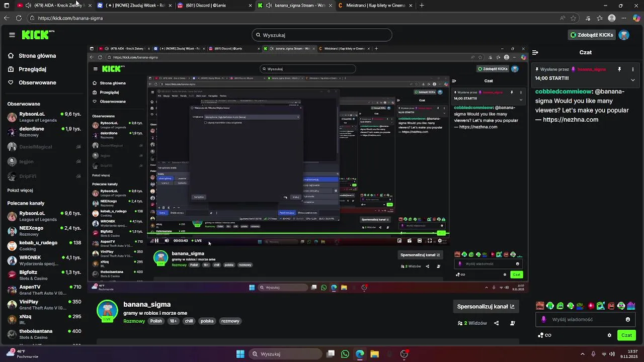Open delordione followed channel
Image resolution: width=644 pixels, height=362 pixels.
click(44, 132)
